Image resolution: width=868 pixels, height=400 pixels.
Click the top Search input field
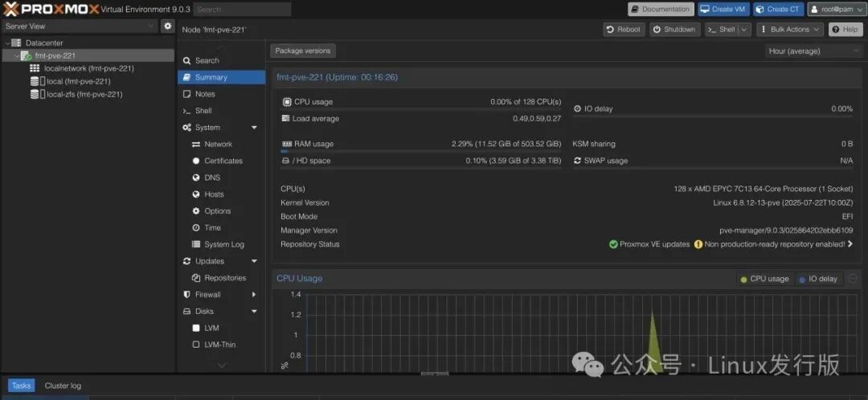click(242, 10)
